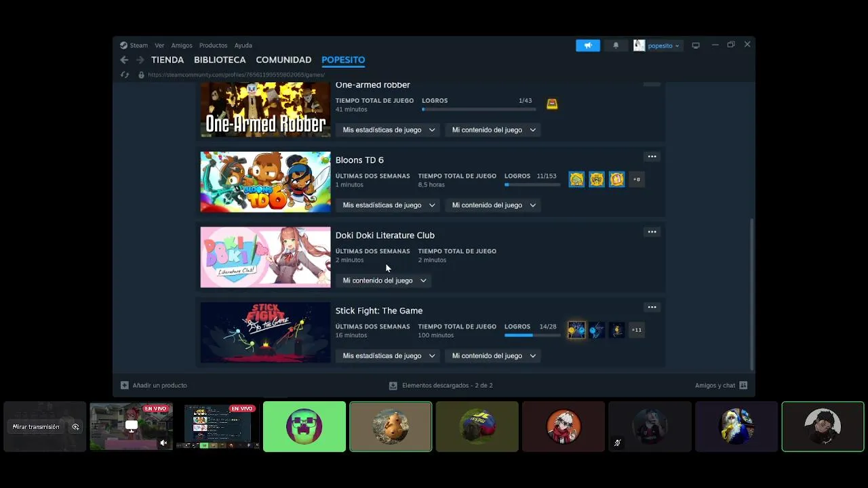This screenshot has width=868, height=488.
Task: Open the popesito account dropdown
Action: 663,45
